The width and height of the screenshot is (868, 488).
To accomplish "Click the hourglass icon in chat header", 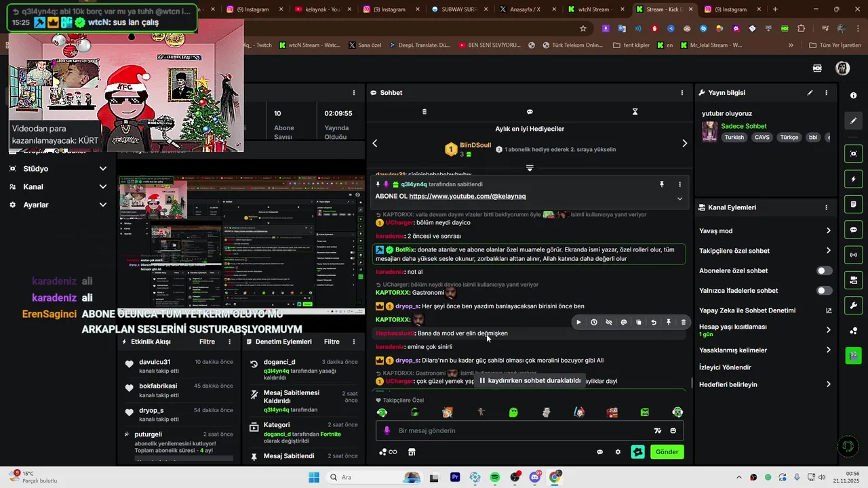I will pos(635,112).
